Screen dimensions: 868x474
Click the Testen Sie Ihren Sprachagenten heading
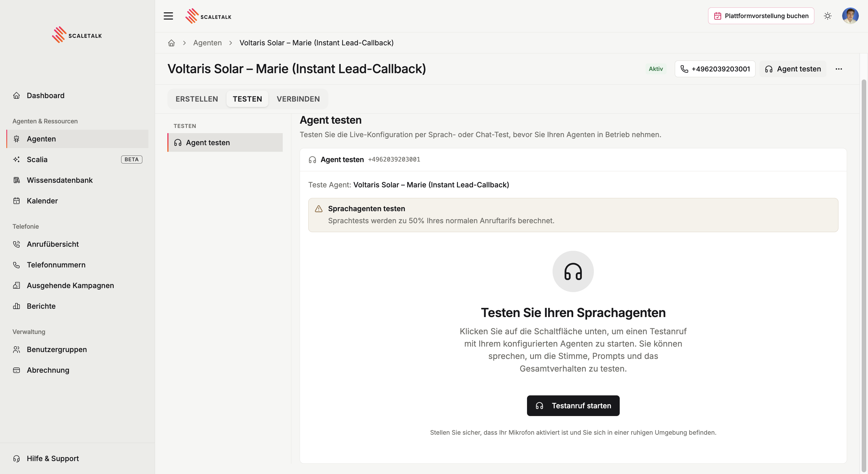[x=573, y=312]
